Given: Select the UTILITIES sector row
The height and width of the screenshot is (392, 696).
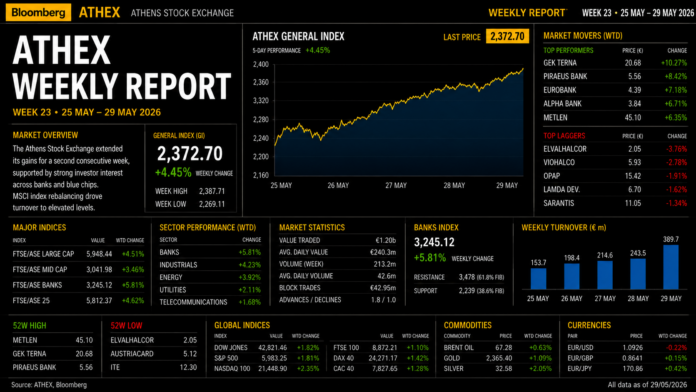Looking at the screenshot, I should pos(210,290).
